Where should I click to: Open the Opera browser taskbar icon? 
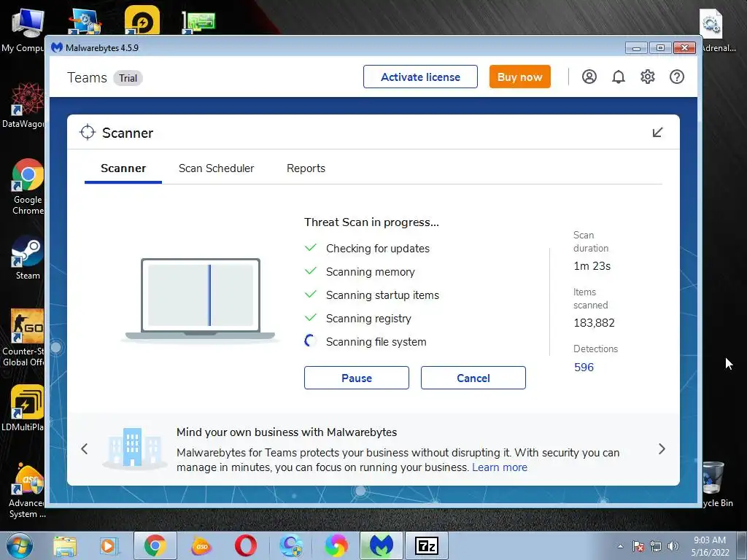click(246, 545)
